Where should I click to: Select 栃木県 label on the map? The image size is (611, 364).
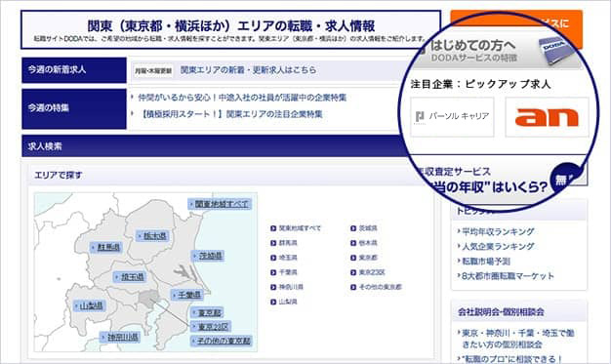[152, 236]
